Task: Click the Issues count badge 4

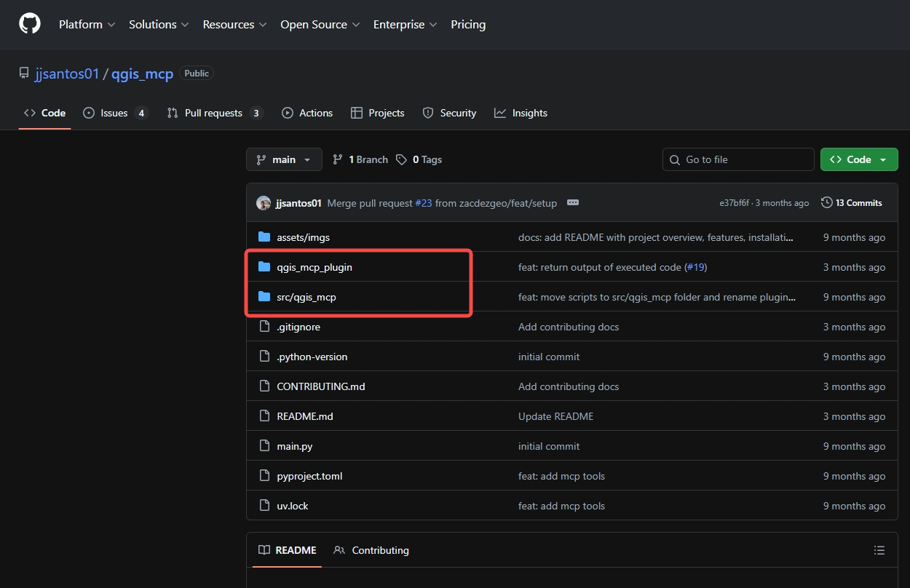Action: tap(141, 113)
